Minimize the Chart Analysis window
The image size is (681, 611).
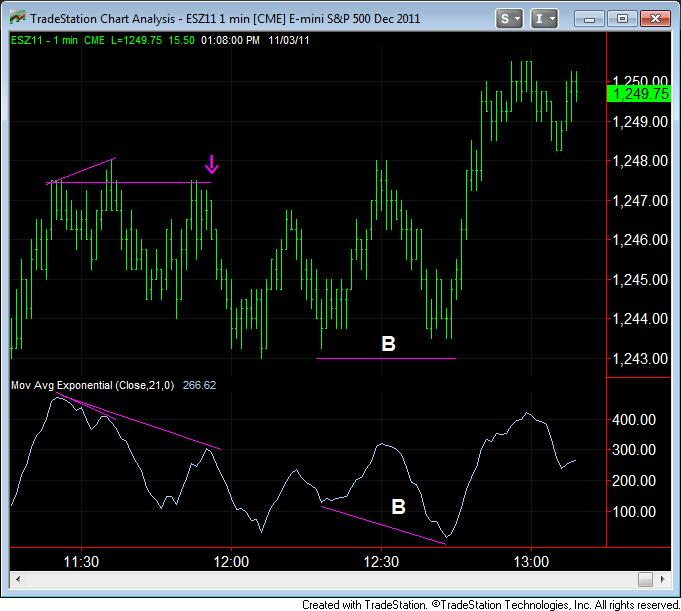coord(589,19)
